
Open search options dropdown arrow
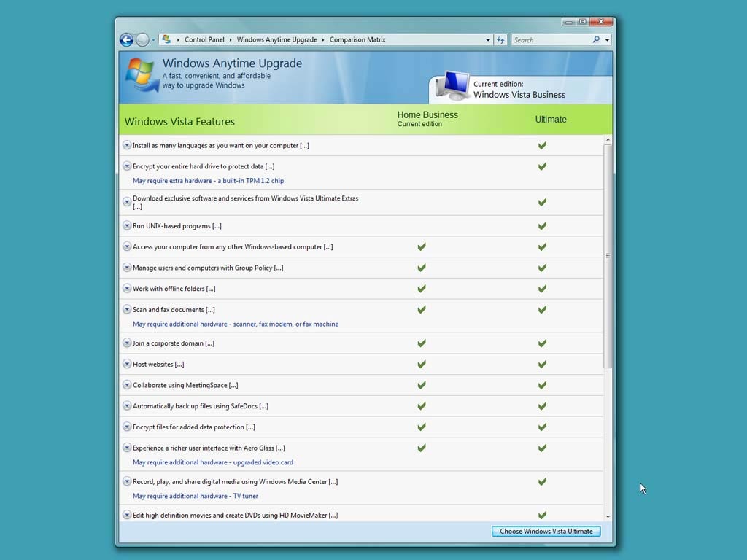coord(607,40)
